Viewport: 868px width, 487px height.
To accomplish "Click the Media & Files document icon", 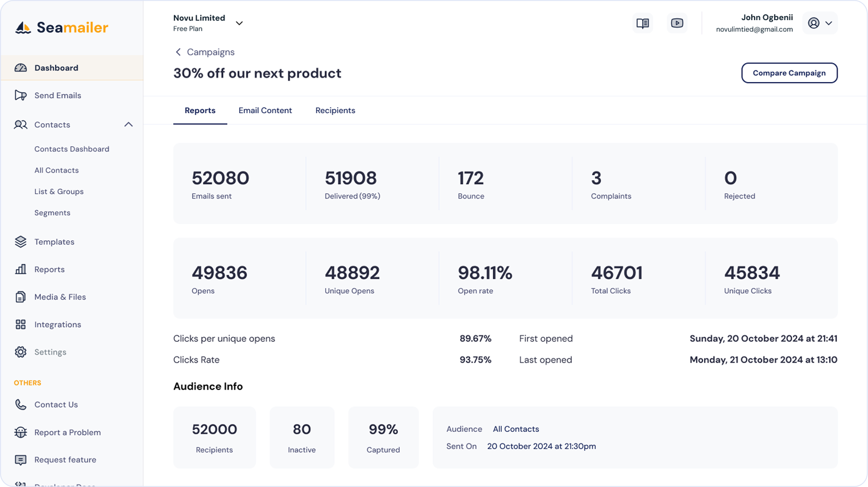I will pos(21,297).
